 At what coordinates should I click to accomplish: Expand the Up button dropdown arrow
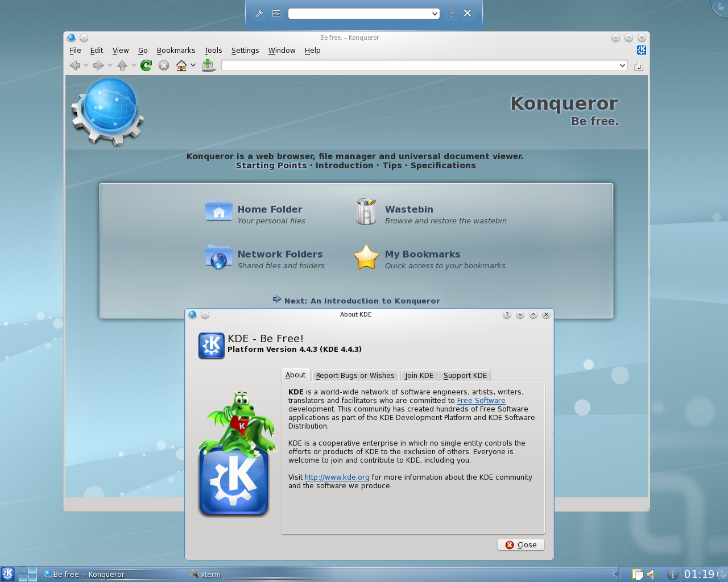(x=134, y=65)
